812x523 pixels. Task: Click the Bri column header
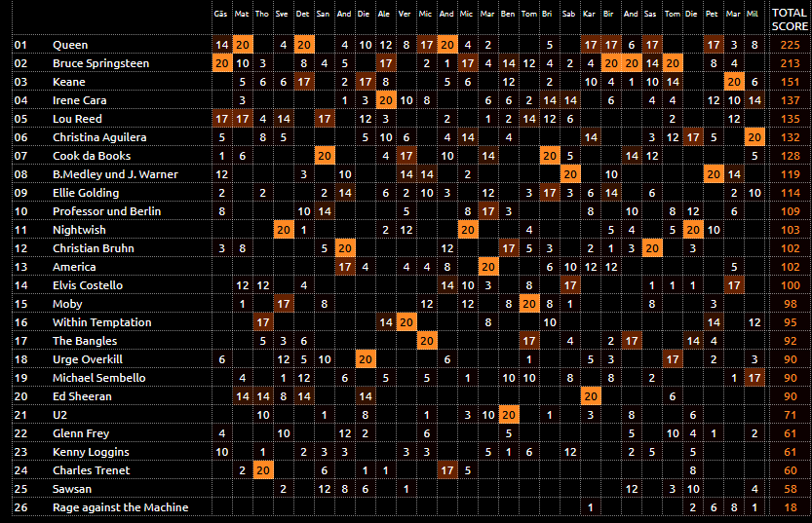(547, 14)
